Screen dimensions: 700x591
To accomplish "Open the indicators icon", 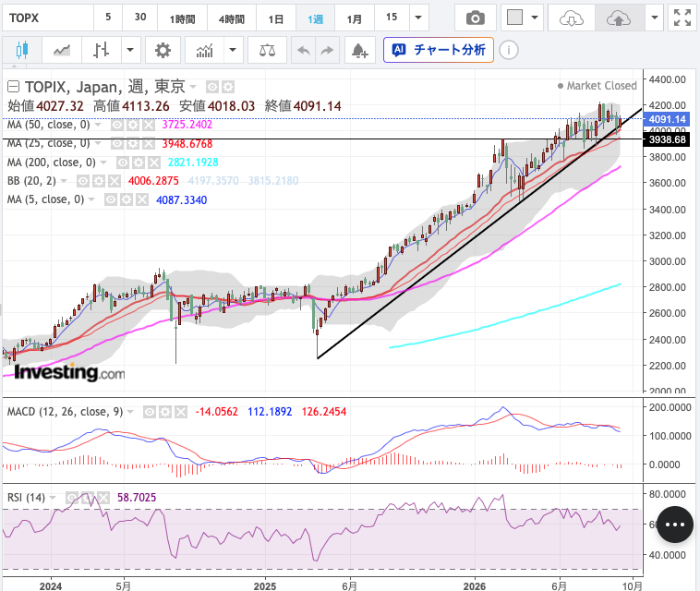I will pyautogui.click(x=204, y=50).
